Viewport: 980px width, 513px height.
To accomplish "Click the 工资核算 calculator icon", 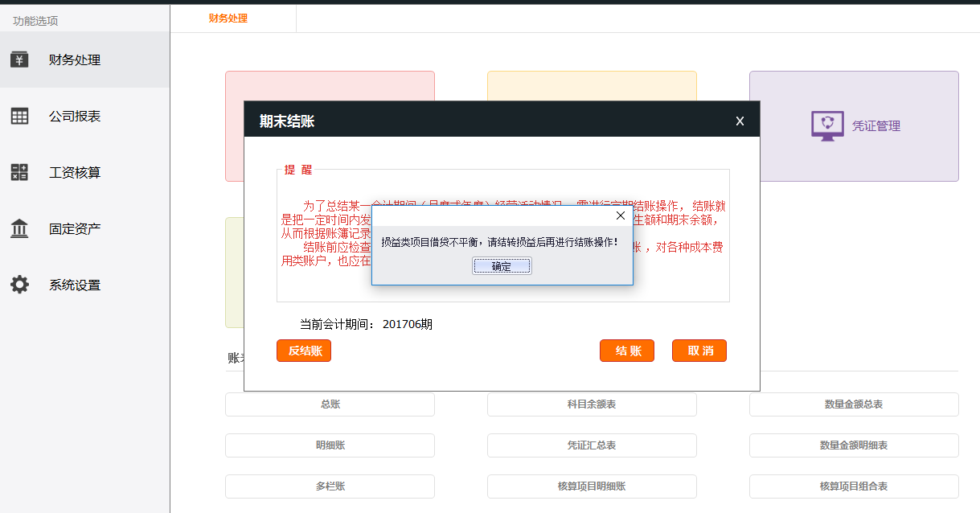I will point(19,172).
